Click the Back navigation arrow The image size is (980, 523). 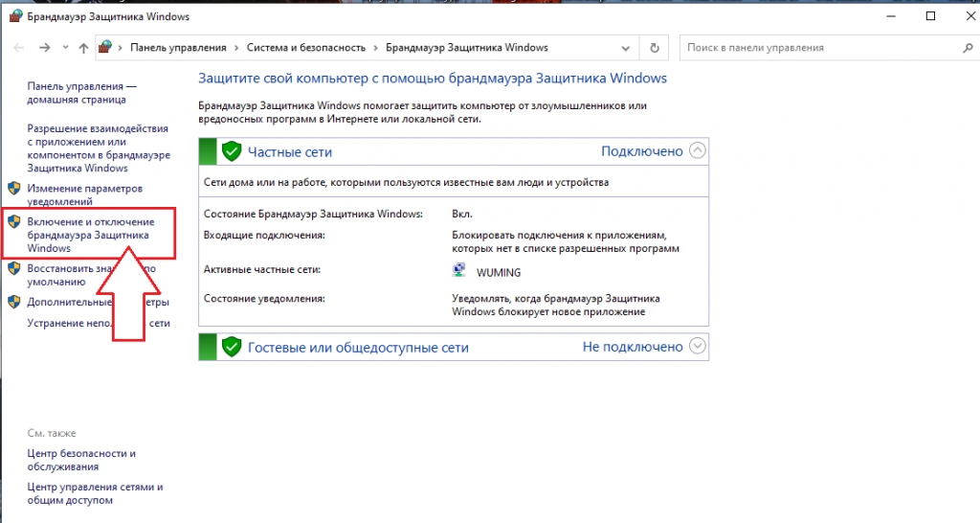19,48
